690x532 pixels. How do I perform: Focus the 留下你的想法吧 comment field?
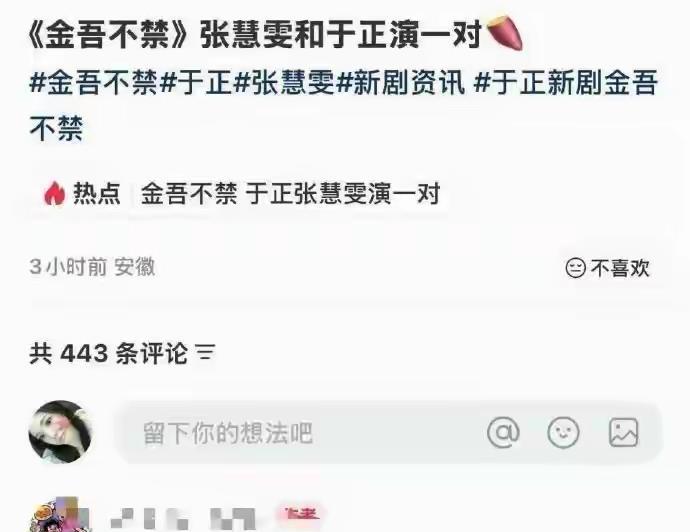[388, 433]
